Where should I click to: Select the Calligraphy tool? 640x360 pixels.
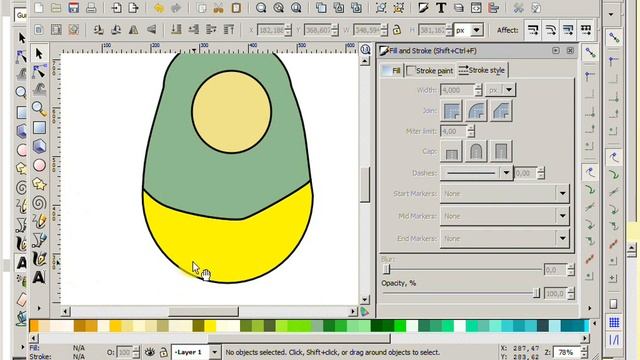(39, 259)
